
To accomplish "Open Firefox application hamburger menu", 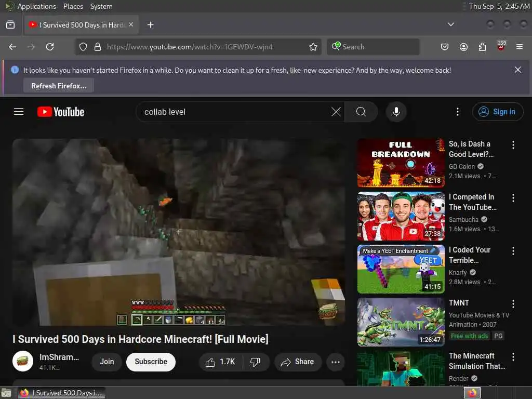I will tap(520, 47).
